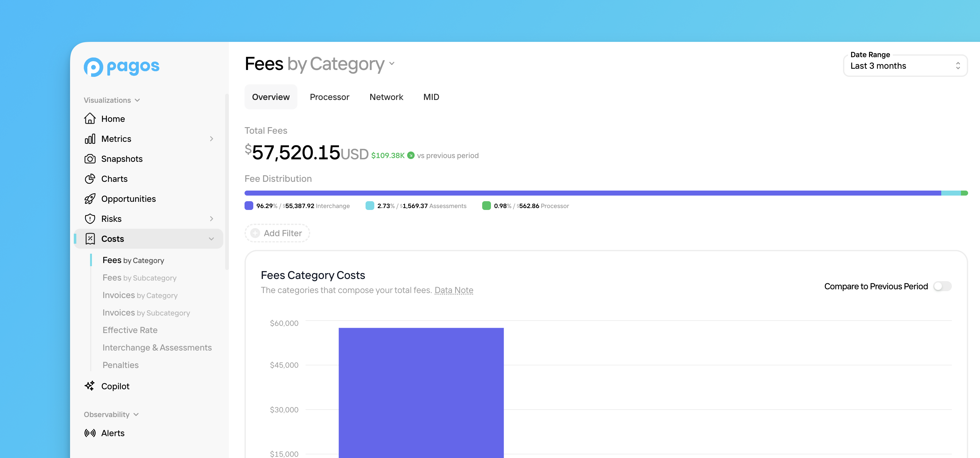This screenshot has height=458, width=980.
Task: Expand the Risks submenu chevron
Action: pos(211,219)
